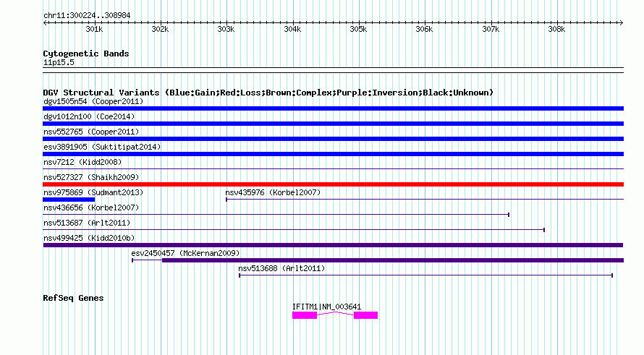Click the 303k ruler tick label
644x355 pixels.
pos(226,30)
